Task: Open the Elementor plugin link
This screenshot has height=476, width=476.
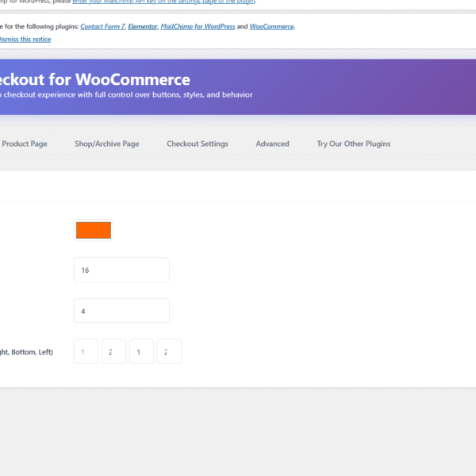Action: click(143, 26)
